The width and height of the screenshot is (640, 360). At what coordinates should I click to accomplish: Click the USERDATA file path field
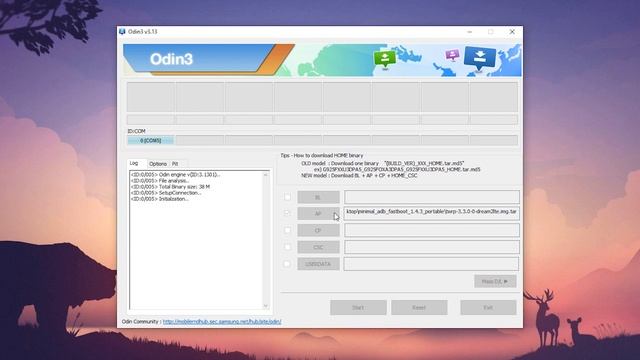point(432,264)
